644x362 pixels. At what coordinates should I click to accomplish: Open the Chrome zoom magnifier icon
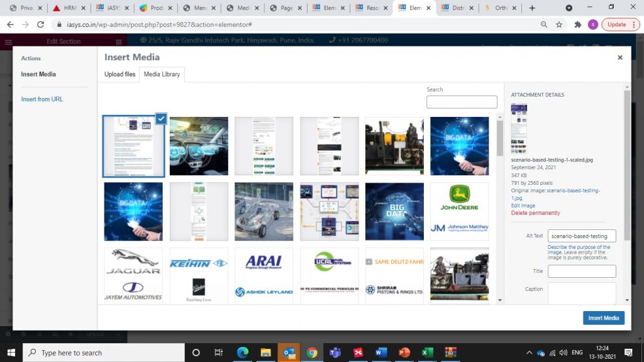point(544,25)
